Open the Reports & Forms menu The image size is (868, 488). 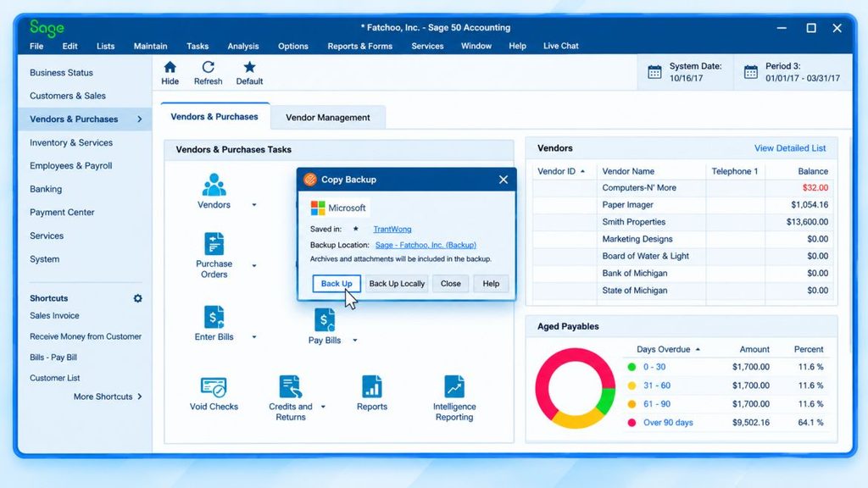(359, 46)
